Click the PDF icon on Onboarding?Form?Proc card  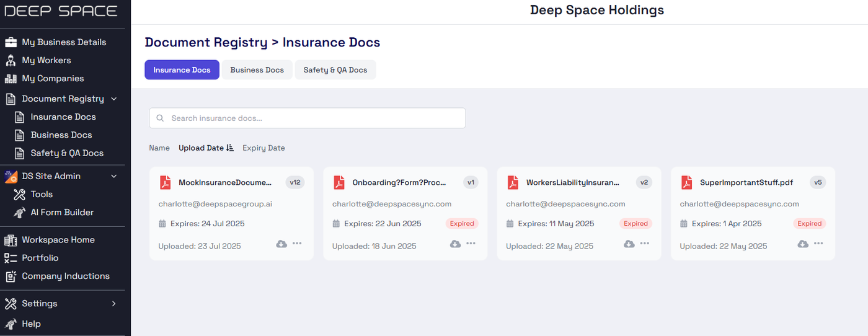click(x=339, y=183)
